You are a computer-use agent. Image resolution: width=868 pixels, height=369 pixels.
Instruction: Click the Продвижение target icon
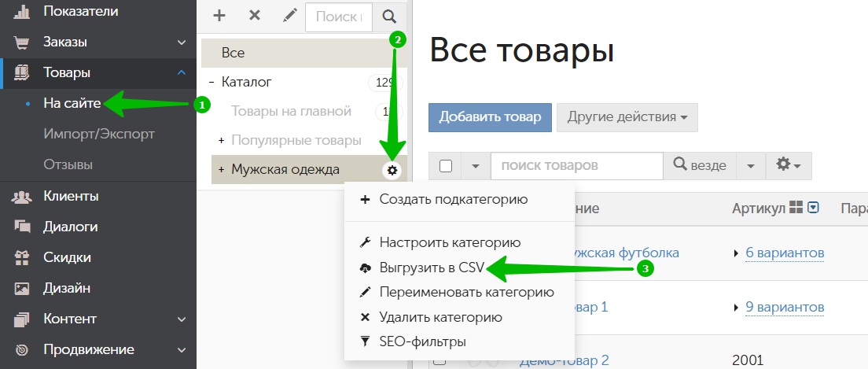(21, 350)
